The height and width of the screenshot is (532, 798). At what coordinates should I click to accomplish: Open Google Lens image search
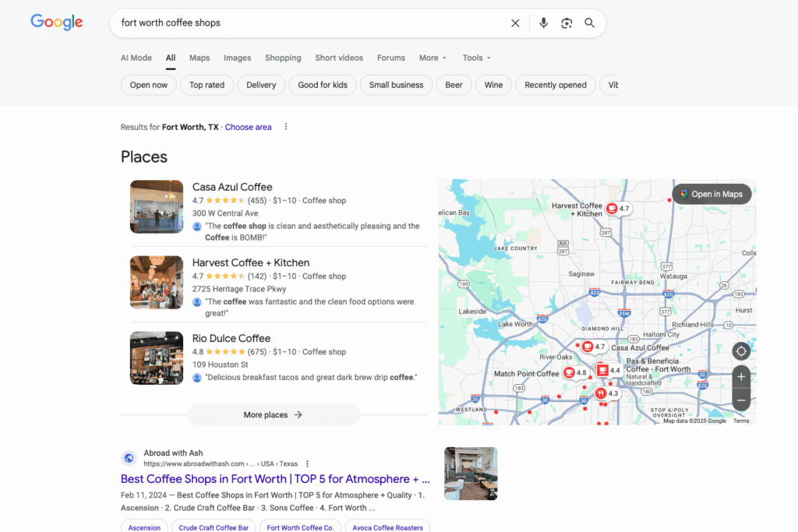(567, 23)
